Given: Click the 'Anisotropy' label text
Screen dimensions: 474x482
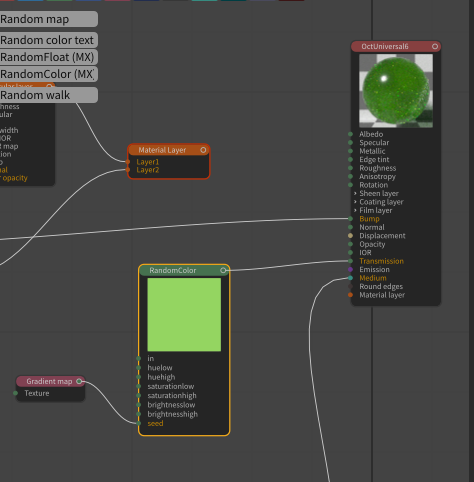Looking at the screenshot, I should click(x=377, y=176).
